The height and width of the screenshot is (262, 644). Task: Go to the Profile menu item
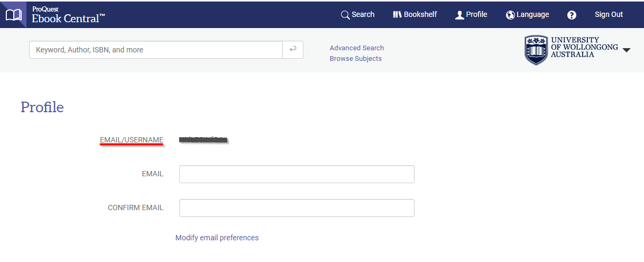476,15
